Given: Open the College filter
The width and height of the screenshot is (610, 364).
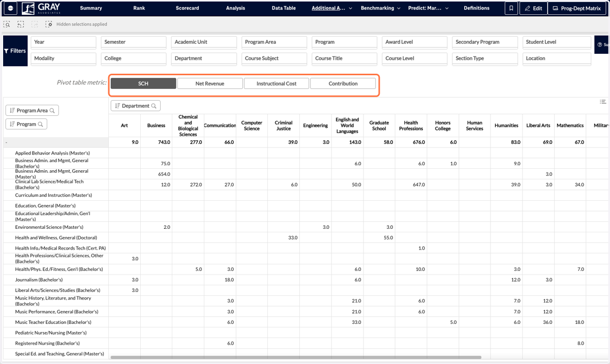Looking at the screenshot, I should (x=134, y=58).
